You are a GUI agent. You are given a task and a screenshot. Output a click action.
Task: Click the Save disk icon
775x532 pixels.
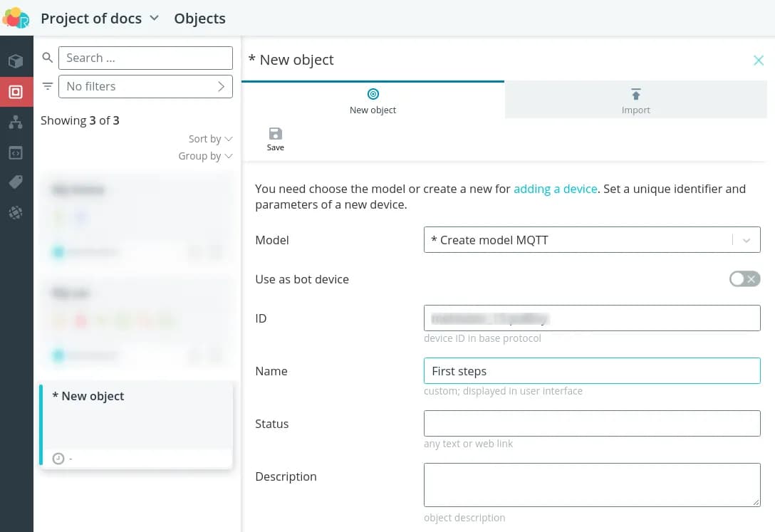pos(275,135)
